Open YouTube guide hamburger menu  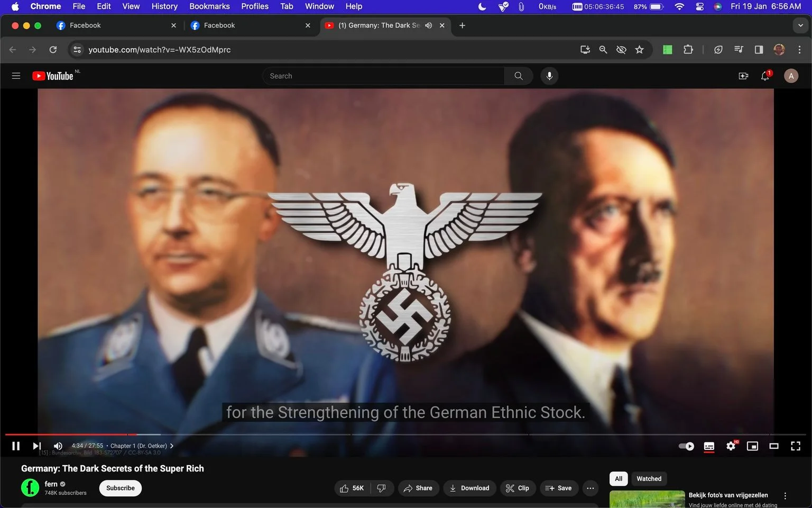(x=16, y=76)
